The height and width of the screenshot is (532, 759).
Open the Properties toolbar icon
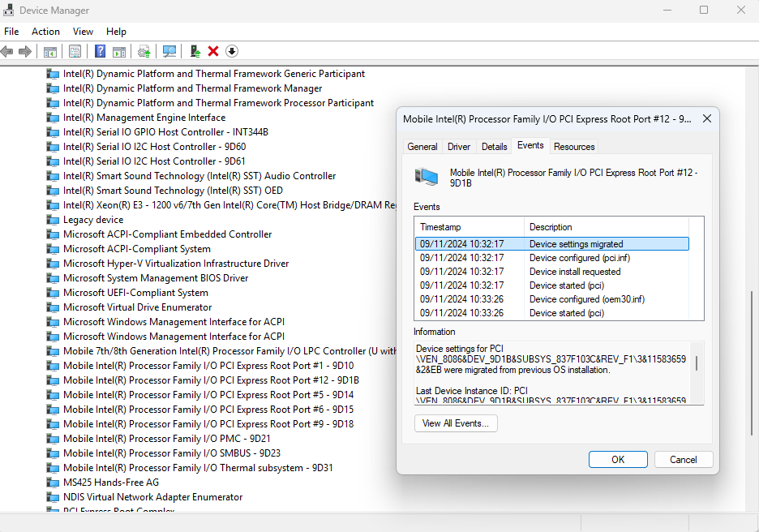coord(75,51)
